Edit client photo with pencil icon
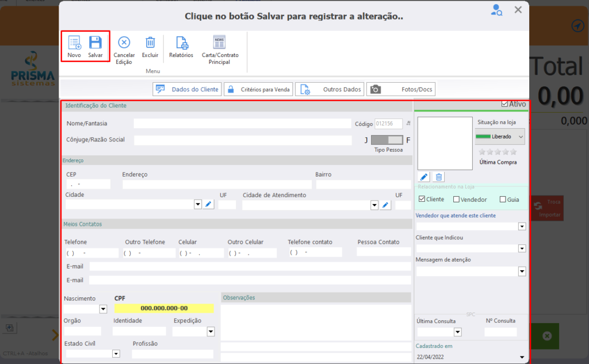589x364 pixels. [424, 177]
